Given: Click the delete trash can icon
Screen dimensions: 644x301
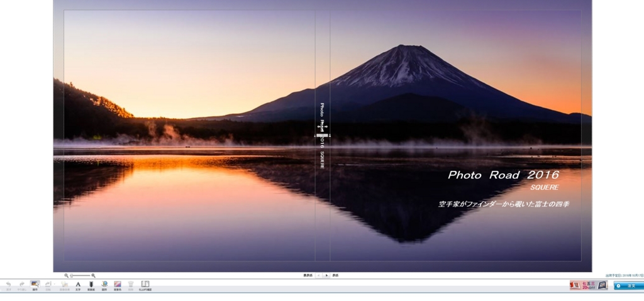Looking at the screenshot, I should click(131, 284).
